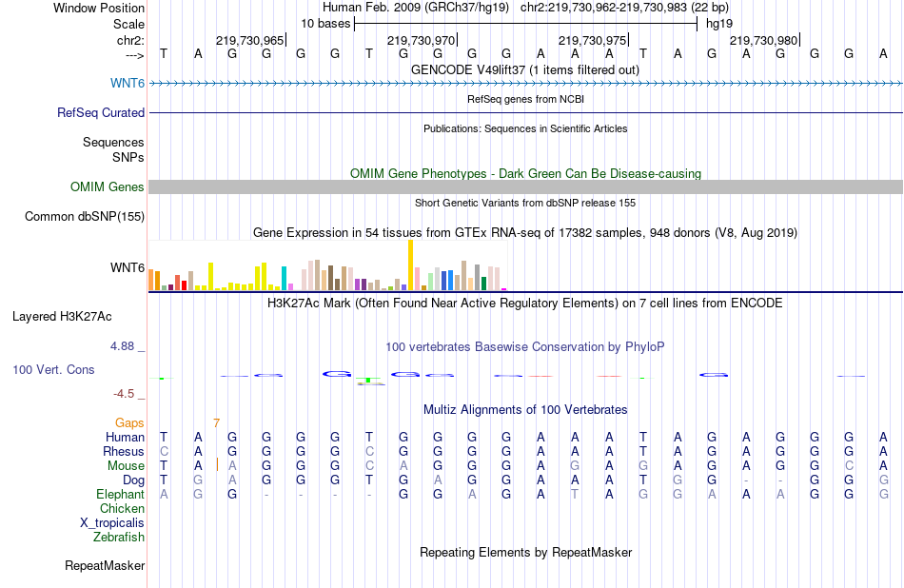This screenshot has height=588, width=904.
Task: Click the cyan GTEx expression bar
Action: (x=284, y=278)
